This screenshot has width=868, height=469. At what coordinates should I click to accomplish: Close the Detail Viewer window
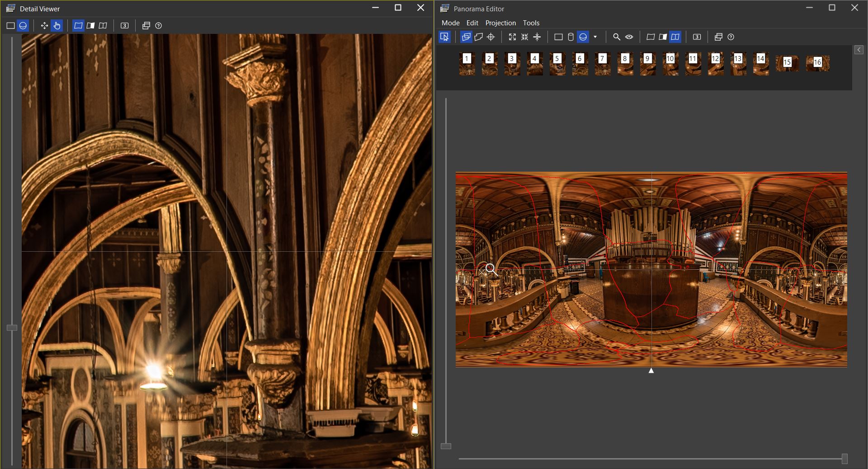pyautogui.click(x=420, y=8)
